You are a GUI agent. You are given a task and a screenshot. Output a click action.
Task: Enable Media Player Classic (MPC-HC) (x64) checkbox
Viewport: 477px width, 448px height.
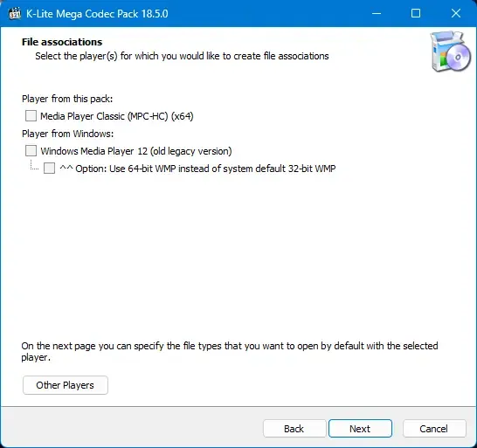31,116
